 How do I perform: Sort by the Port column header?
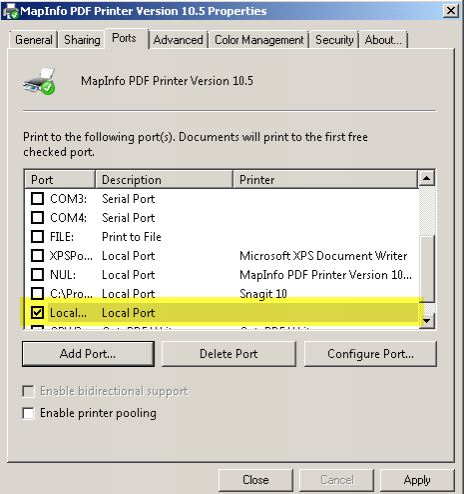coord(60,180)
